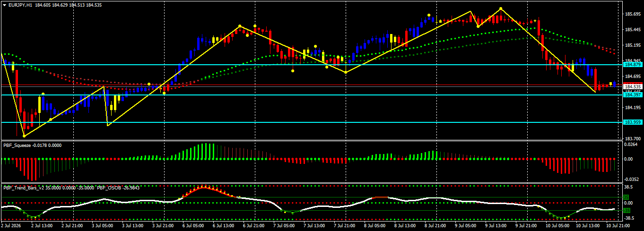Image resolution: width=644 pixels, height=231 pixels.
Task: Select the PBF_Trend_Bars_v2 indicator label
Action: pyautogui.click(x=24, y=188)
